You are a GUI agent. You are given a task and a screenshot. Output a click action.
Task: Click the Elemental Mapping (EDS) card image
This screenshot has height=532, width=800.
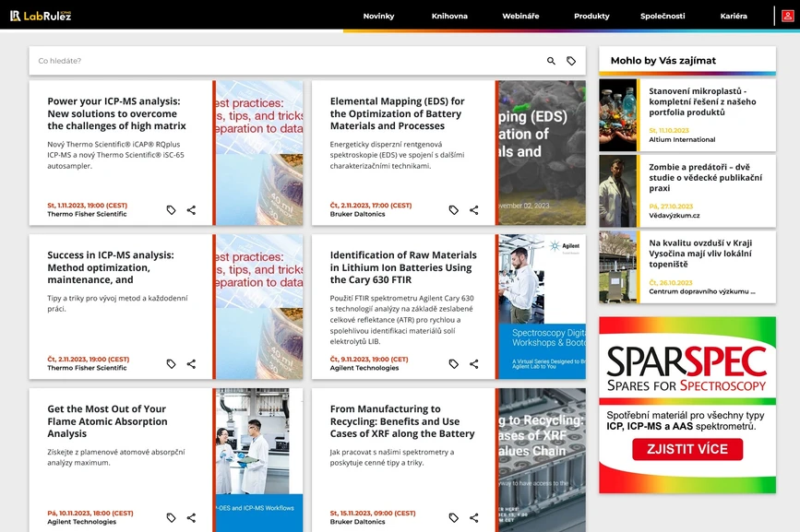coord(542,153)
